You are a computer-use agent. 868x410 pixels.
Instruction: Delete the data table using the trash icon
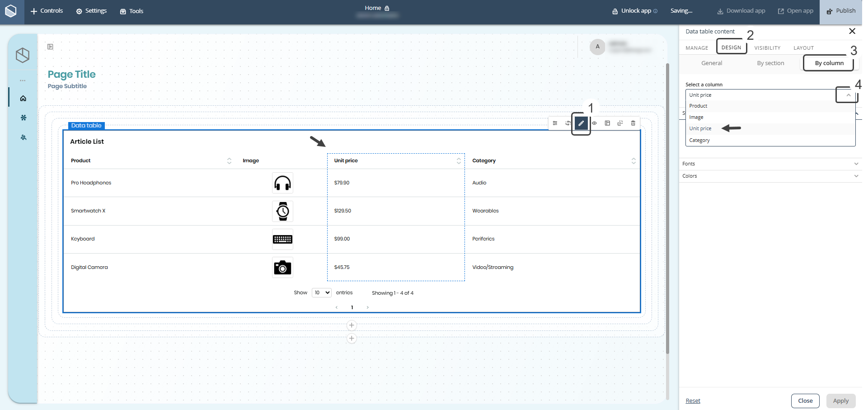(x=633, y=123)
